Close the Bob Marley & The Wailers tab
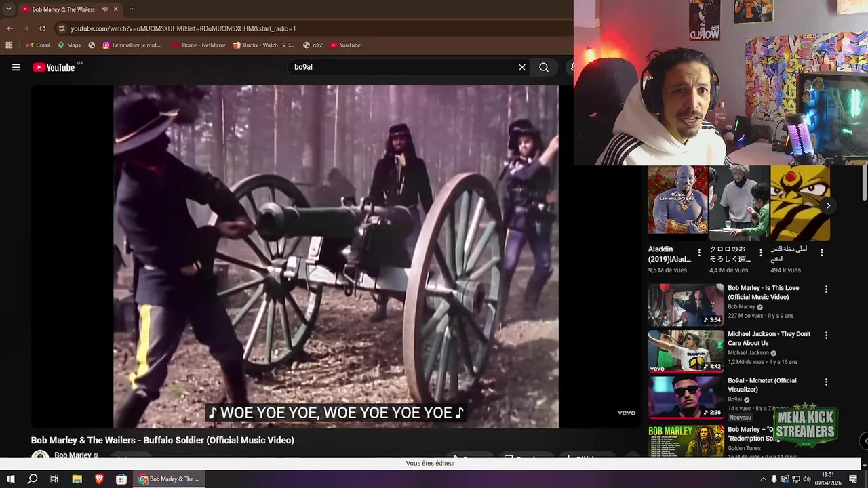Screen dimensions: 868x488 116,9
